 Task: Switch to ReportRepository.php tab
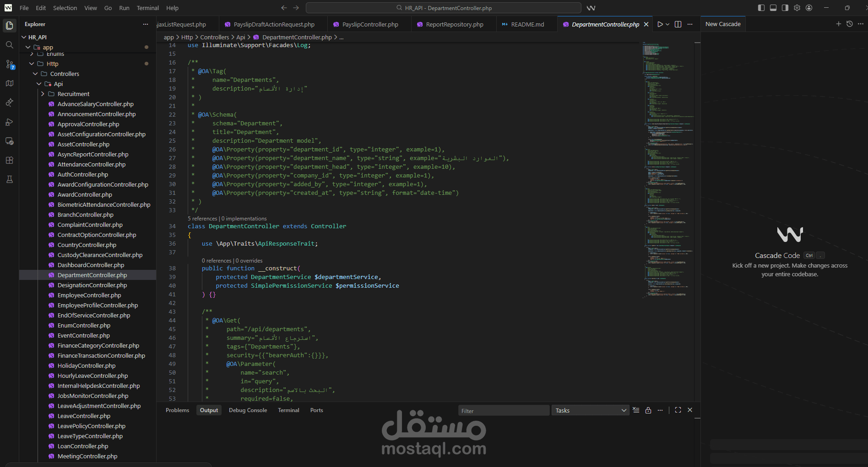(x=454, y=24)
